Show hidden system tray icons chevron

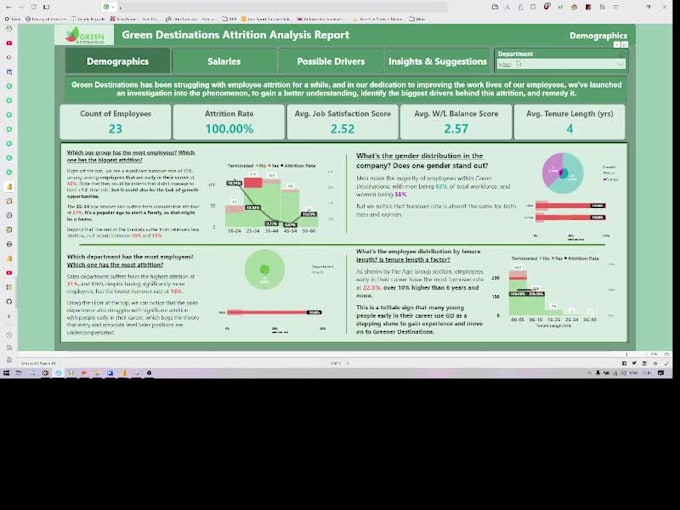tap(589, 373)
